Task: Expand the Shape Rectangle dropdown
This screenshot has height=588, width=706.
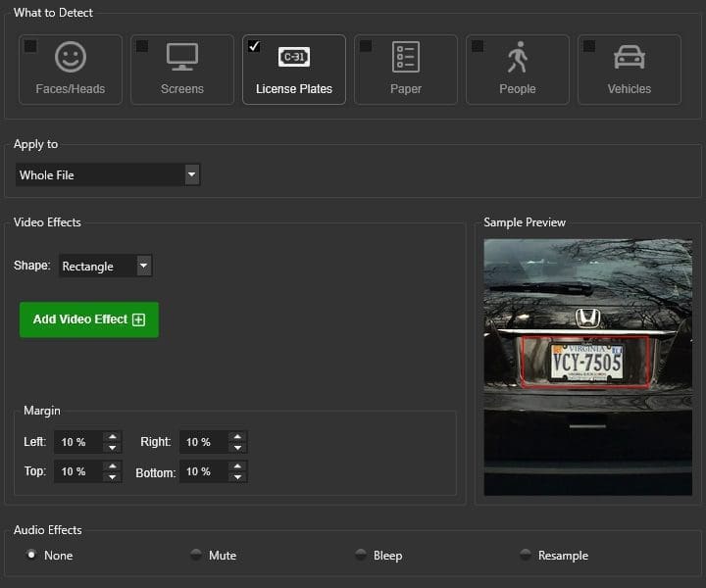Action: pos(144,266)
